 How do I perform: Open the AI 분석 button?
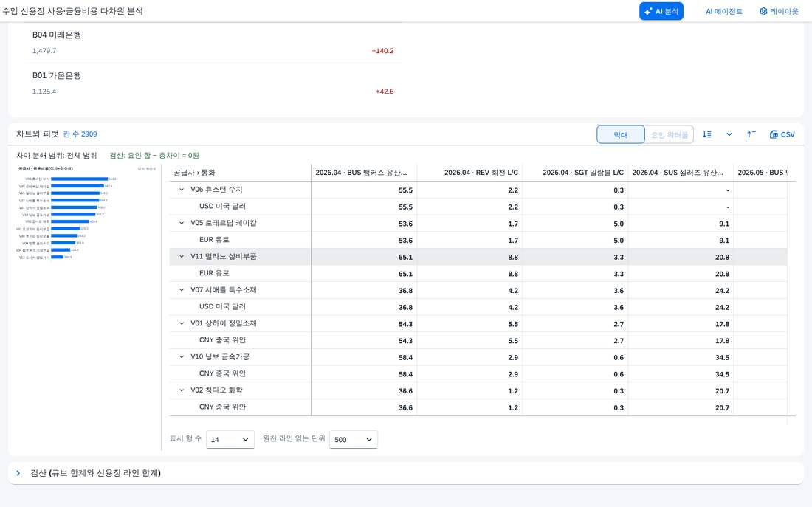[661, 11]
